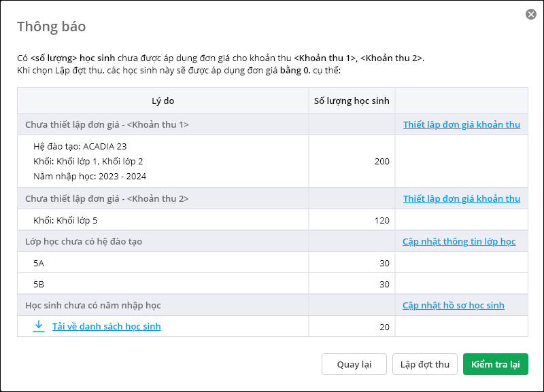544x392 pixels.
Task: Click the green Kiểm tra lại button
Action: click(x=495, y=364)
